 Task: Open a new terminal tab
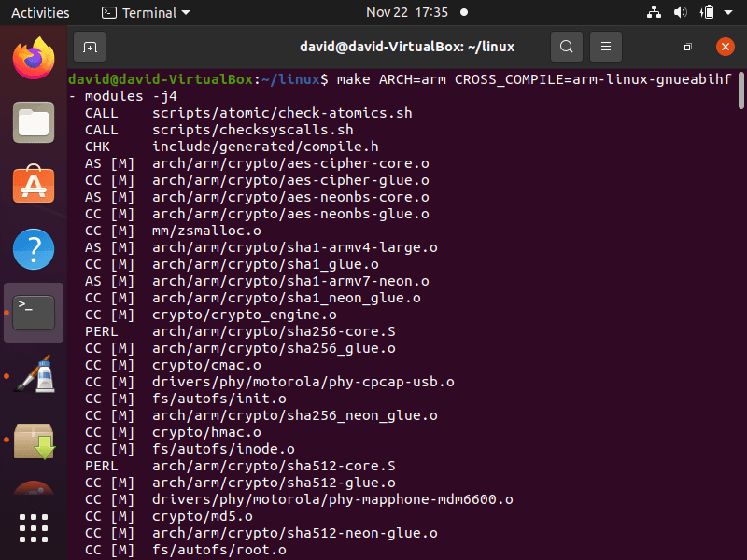[88, 46]
